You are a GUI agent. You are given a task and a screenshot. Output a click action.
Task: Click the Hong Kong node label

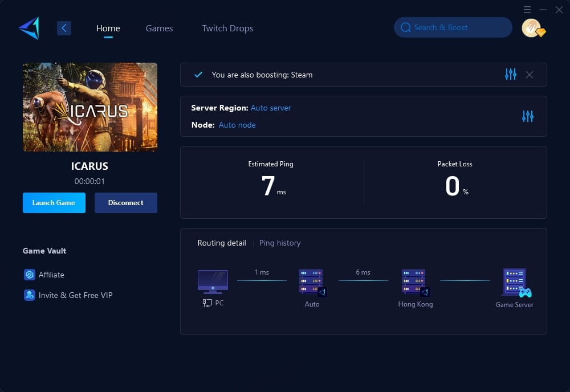tap(416, 304)
